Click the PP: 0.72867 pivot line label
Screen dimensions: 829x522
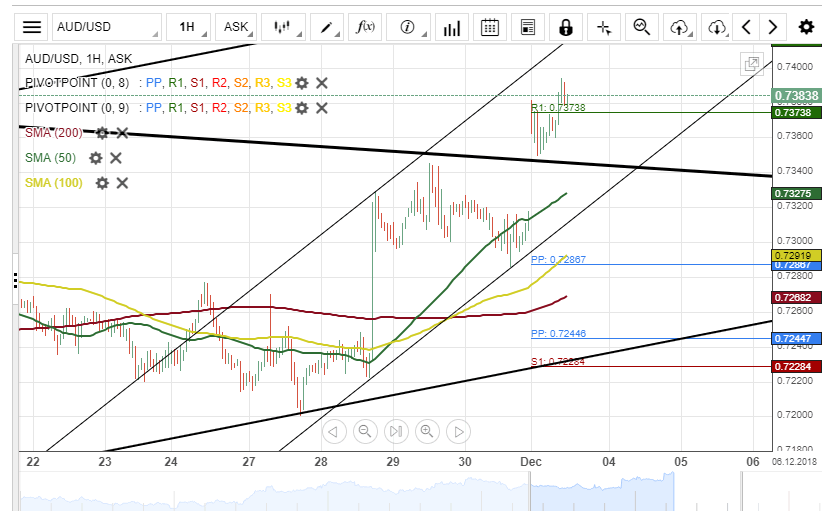[x=558, y=260]
